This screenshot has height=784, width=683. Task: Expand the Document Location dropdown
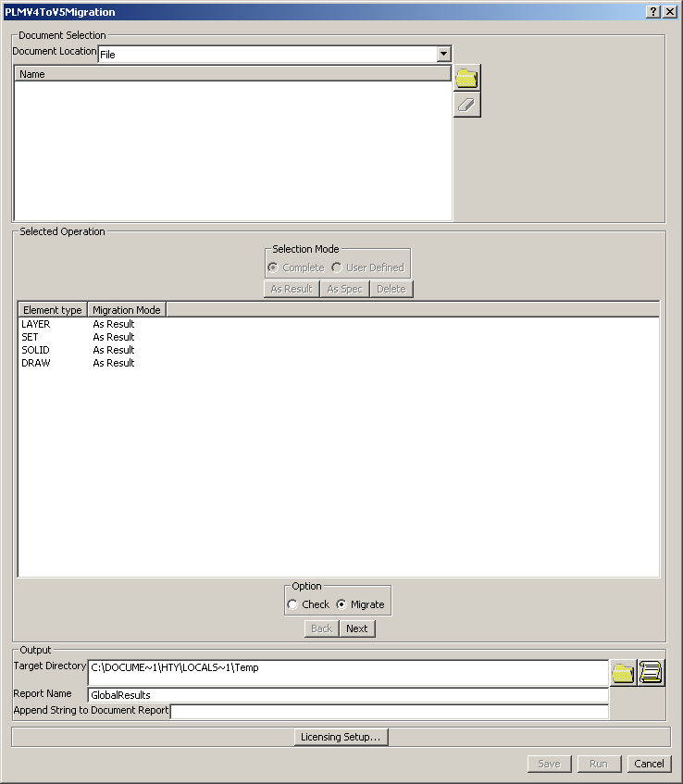click(x=443, y=55)
